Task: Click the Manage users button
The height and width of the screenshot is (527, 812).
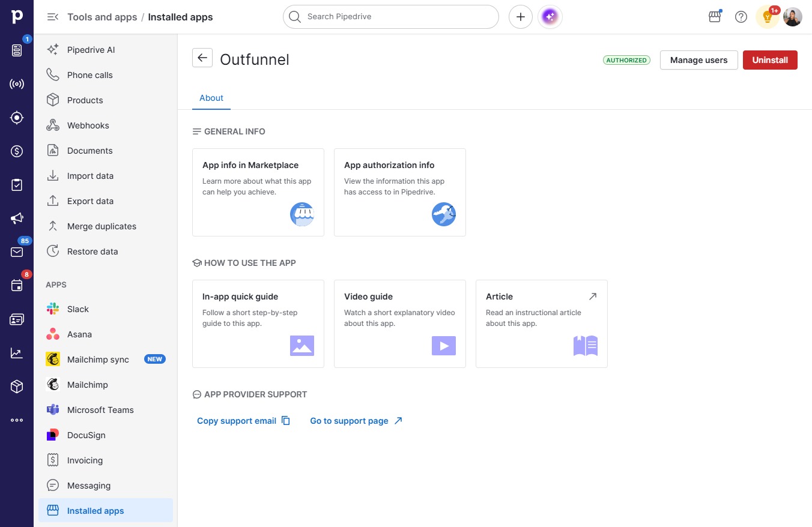Action: tap(699, 60)
